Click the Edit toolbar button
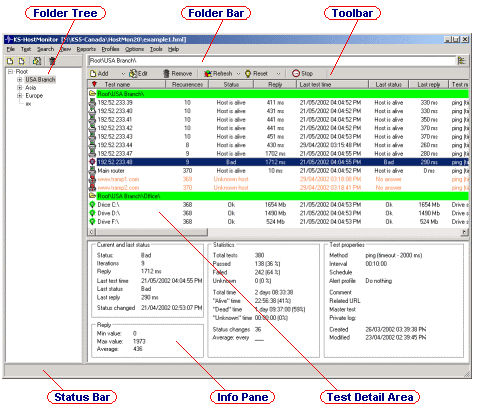 [138, 73]
